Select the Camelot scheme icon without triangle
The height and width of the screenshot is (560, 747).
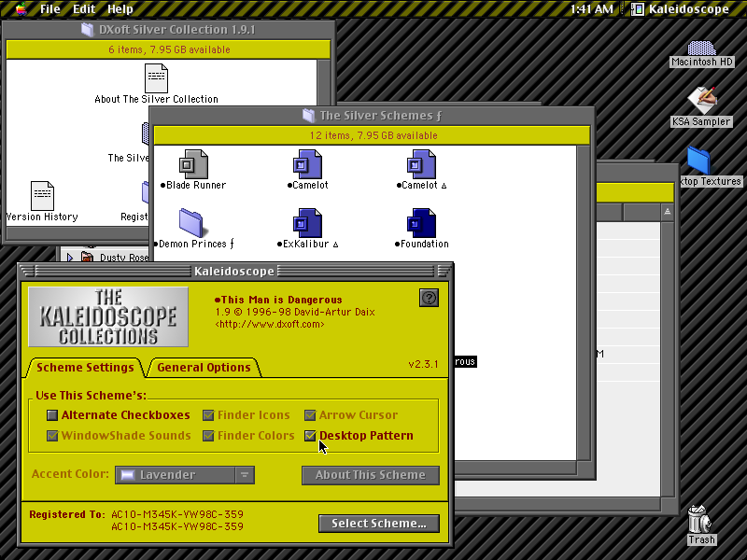tap(307, 164)
